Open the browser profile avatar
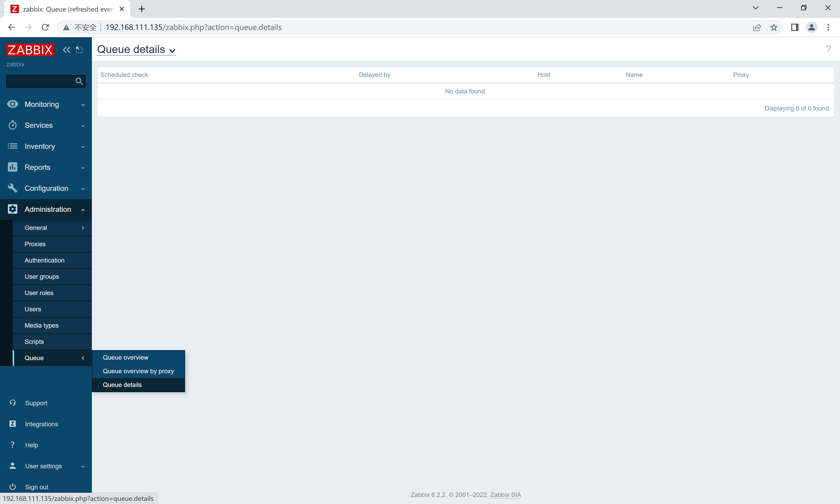This screenshot has height=504, width=840. (x=811, y=27)
